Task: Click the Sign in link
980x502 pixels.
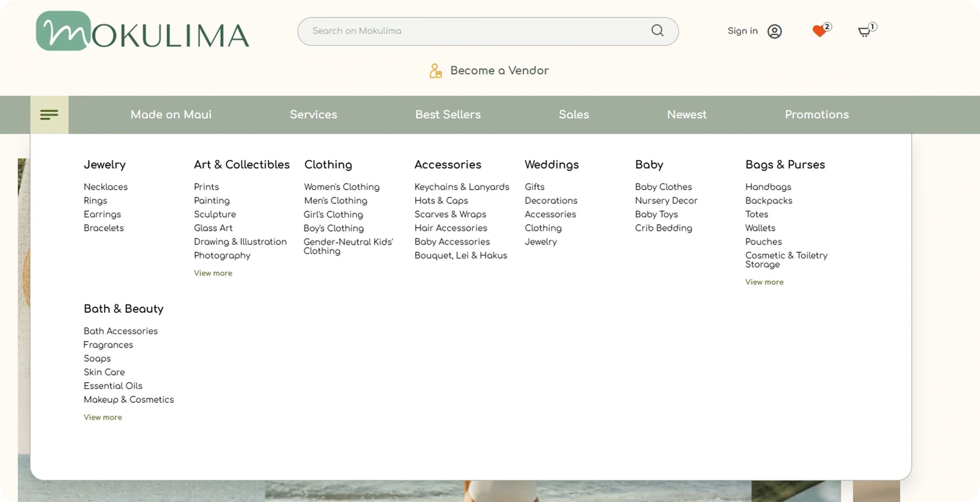Action: 742,31
